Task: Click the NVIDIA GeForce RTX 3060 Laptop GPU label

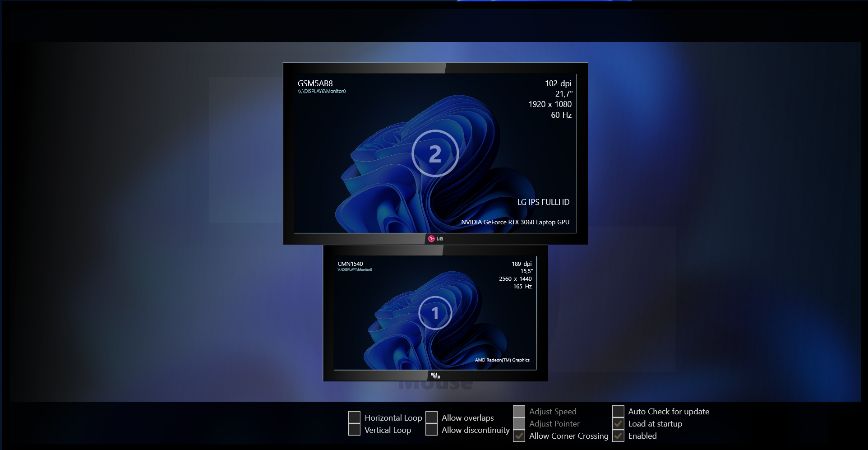Action: pos(516,222)
